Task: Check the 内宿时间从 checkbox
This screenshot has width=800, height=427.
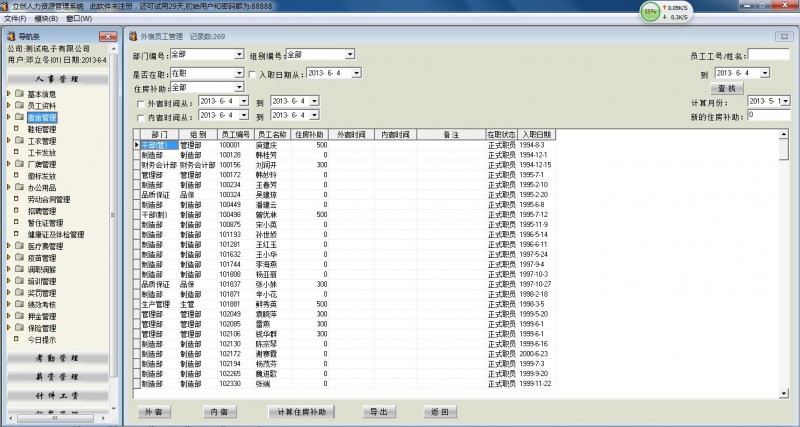Action: (x=139, y=117)
